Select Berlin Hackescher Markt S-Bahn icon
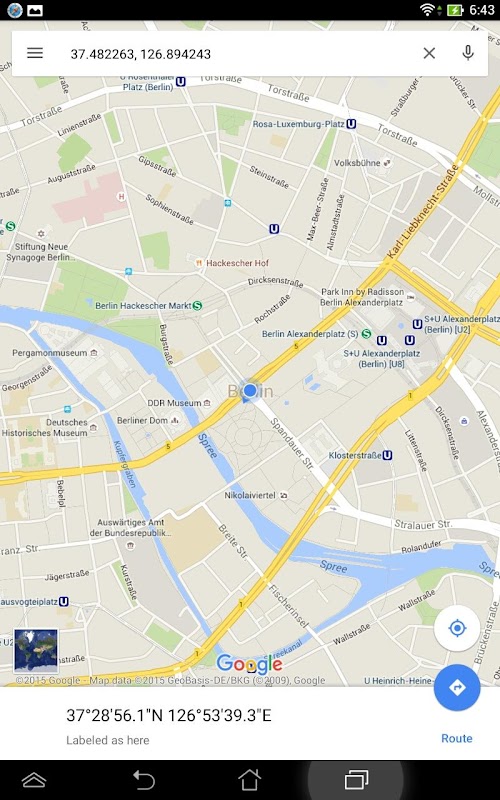500x800 pixels. [x=197, y=306]
